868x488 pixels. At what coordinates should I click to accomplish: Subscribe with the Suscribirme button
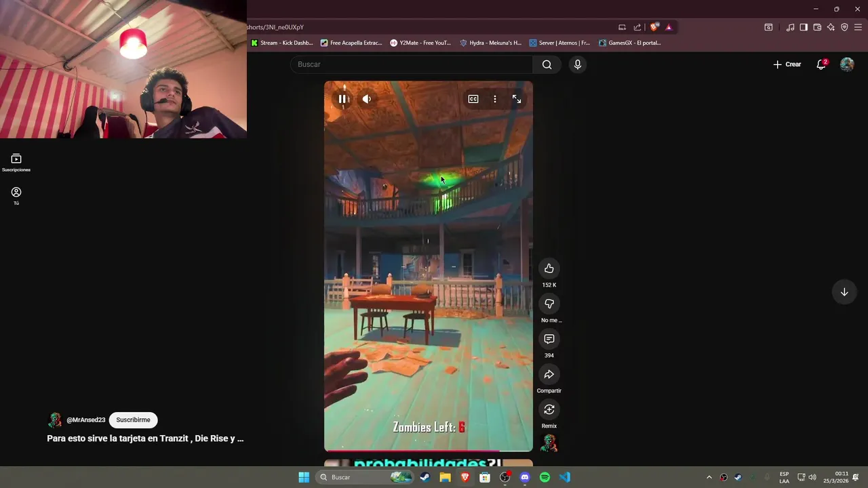133,420
